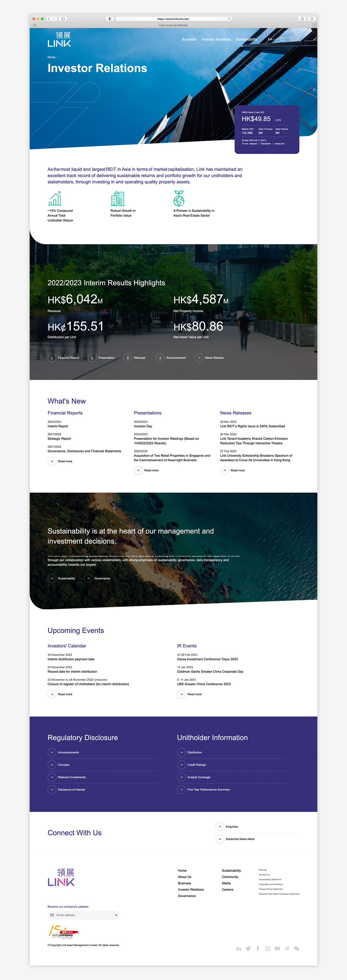Read more under Financial Reports
347x980 pixels.
pyautogui.click(x=60, y=462)
